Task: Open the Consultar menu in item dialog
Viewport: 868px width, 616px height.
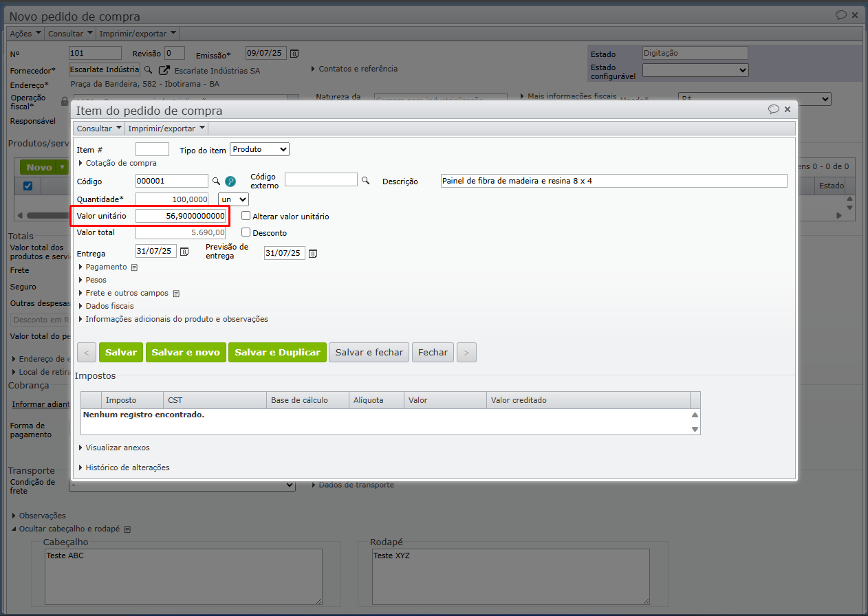Action: click(x=99, y=129)
